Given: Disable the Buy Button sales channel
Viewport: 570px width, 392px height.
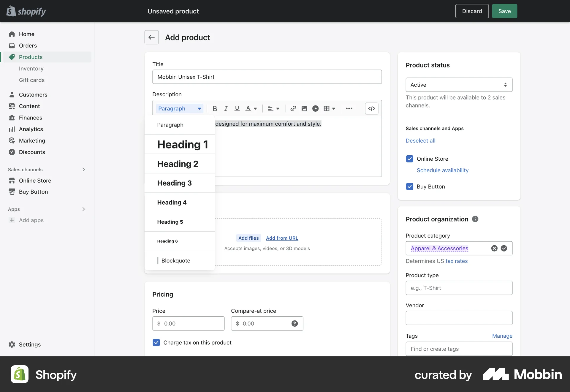Looking at the screenshot, I should 409,186.
